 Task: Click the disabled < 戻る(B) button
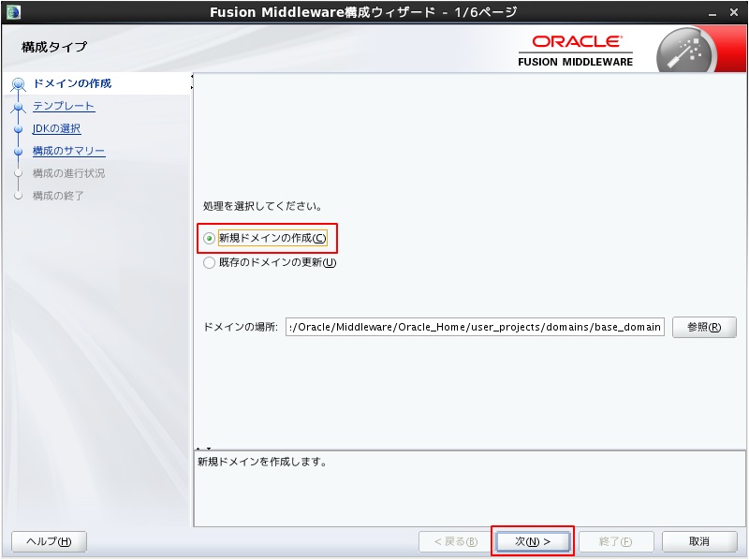455,541
